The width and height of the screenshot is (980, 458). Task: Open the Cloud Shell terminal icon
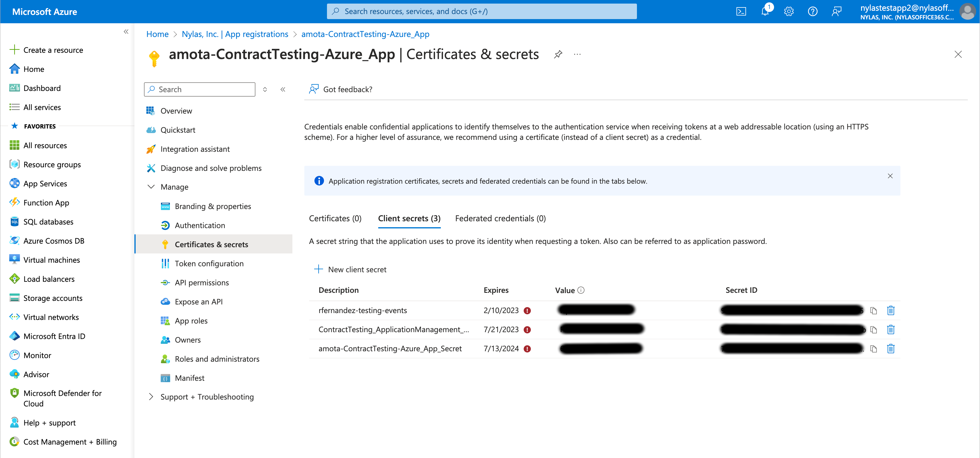click(741, 11)
